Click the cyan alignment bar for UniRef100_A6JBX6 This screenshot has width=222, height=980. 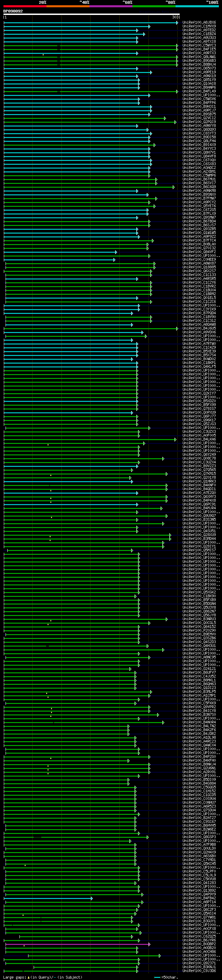[x=91, y=23]
